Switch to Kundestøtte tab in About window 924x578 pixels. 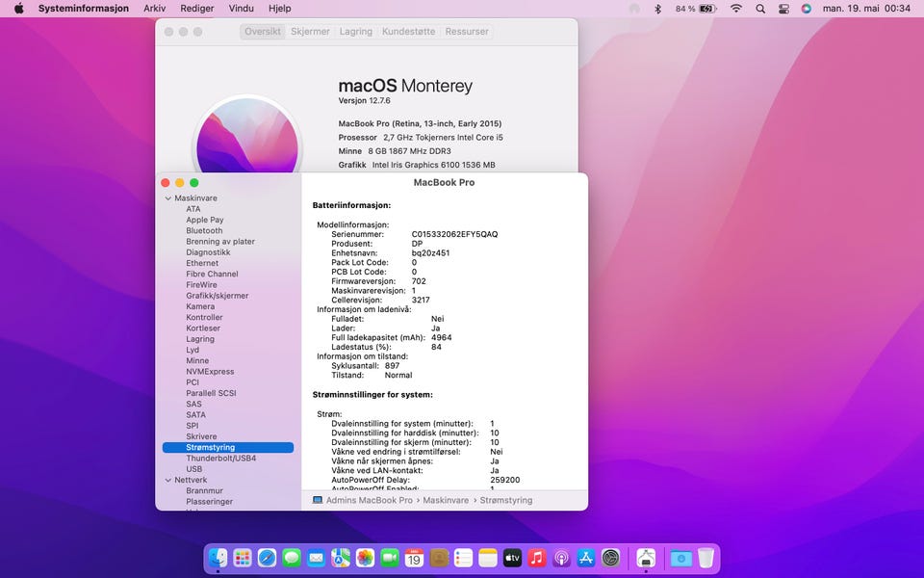(x=408, y=32)
